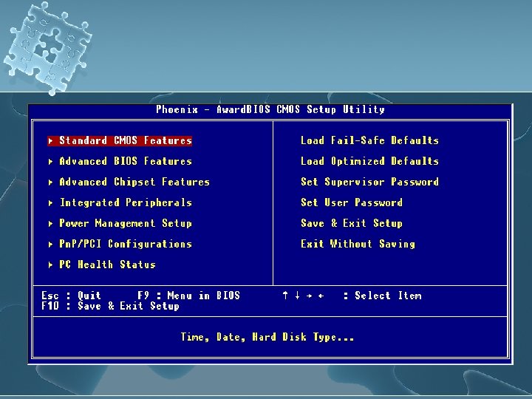Open Advanced BIOS Features
Screen dimensions: 532x399
coord(126,161)
